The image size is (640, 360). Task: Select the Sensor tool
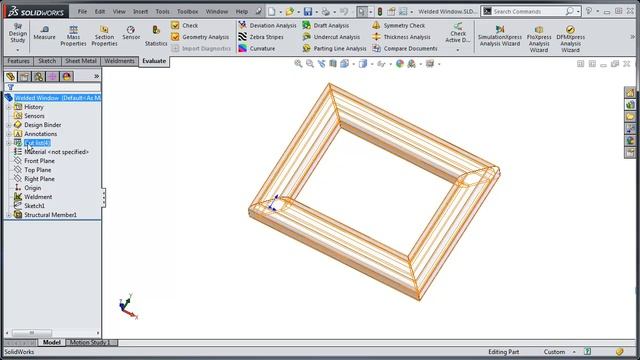pos(131,33)
